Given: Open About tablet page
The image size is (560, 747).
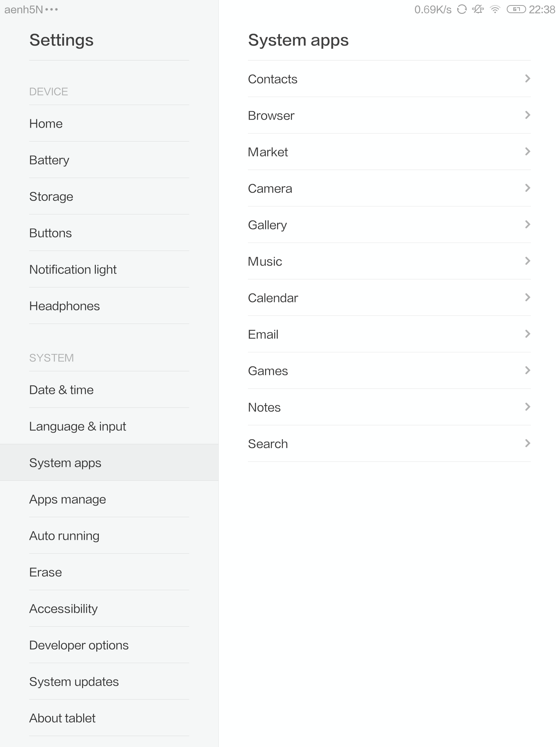Looking at the screenshot, I should point(62,718).
